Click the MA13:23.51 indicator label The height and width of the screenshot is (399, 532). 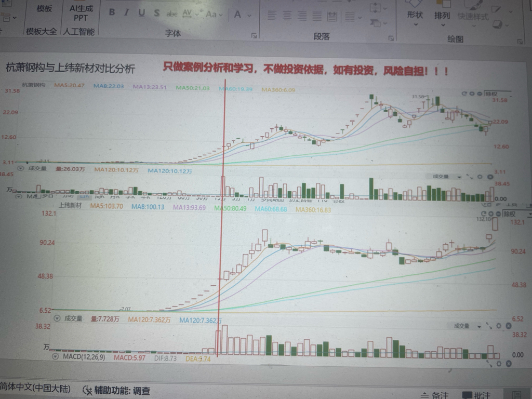pos(150,87)
